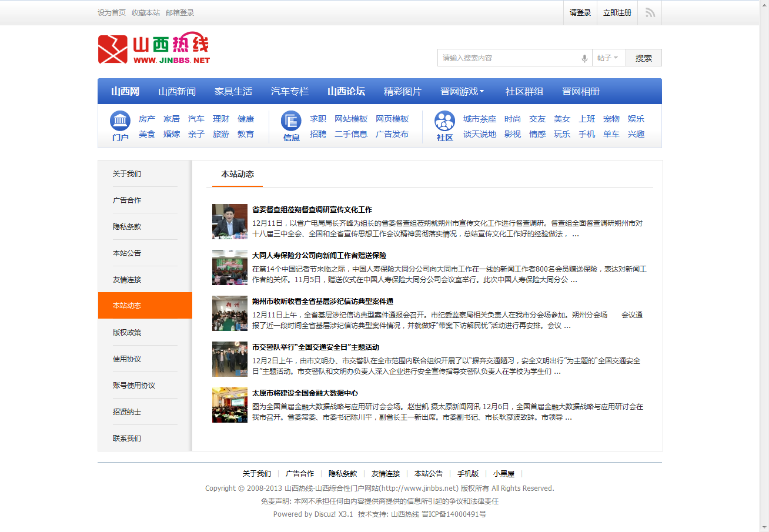
Task: Select the 本站动态 content tab
Action: pyautogui.click(x=237, y=175)
